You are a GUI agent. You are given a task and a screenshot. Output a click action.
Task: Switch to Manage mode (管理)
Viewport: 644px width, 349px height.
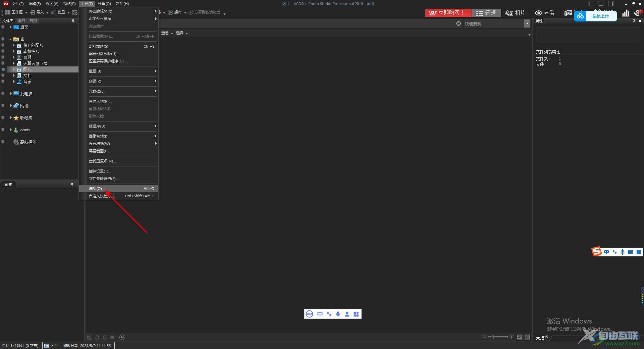click(486, 13)
